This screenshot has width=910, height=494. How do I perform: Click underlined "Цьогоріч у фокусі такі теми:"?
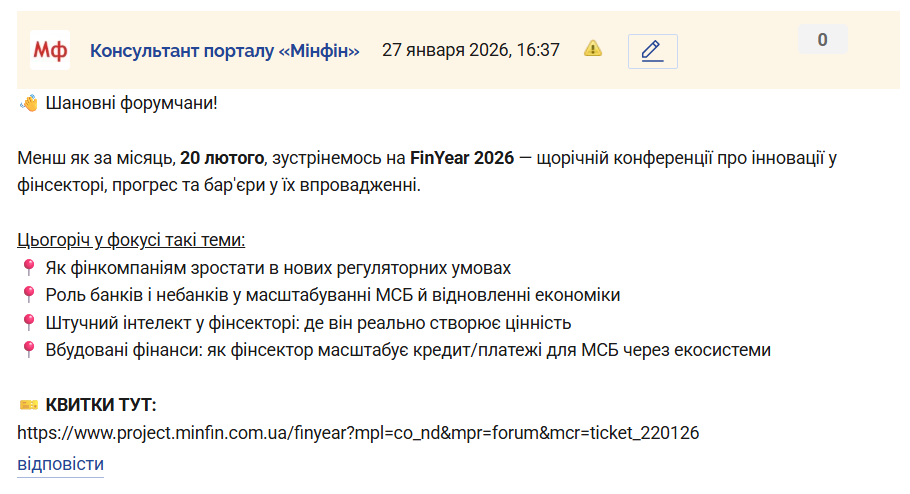pos(131,241)
